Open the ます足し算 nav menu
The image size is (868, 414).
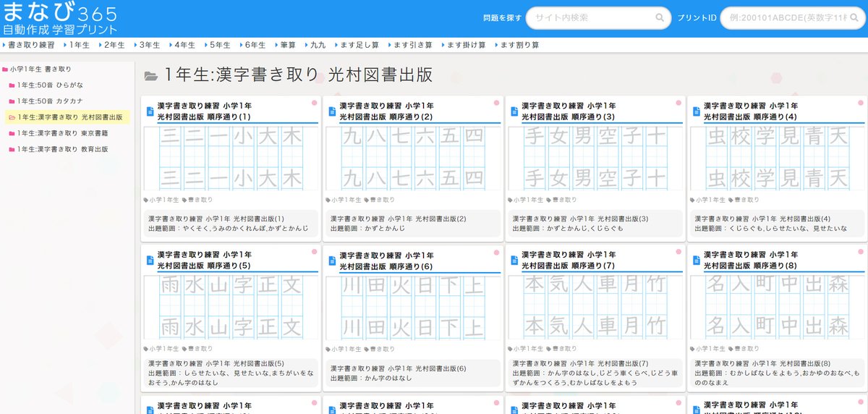(x=357, y=45)
